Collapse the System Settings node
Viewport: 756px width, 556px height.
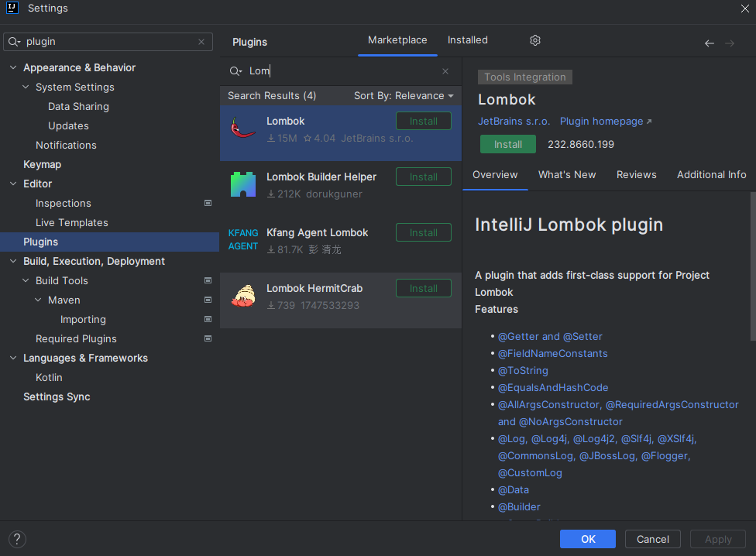(x=26, y=88)
